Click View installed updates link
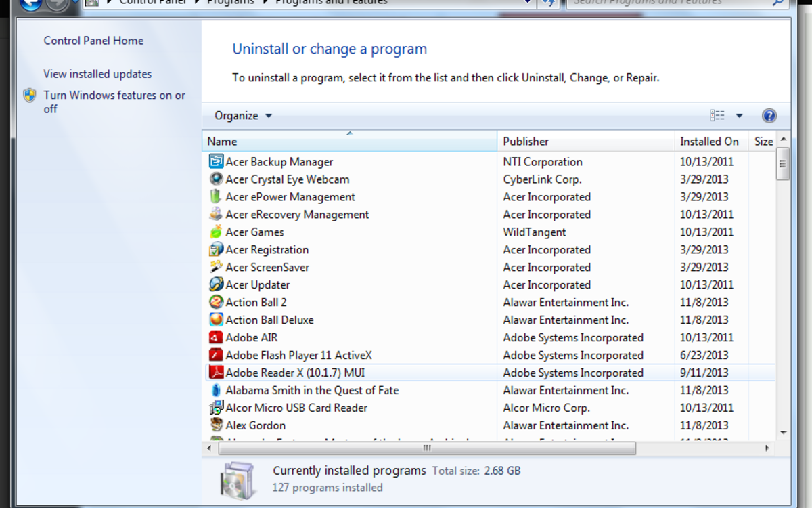The height and width of the screenshot is (508, 812). 97,74
